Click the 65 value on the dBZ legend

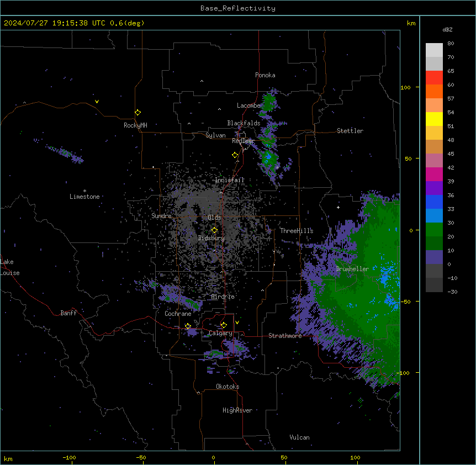[x=451, y=71]
